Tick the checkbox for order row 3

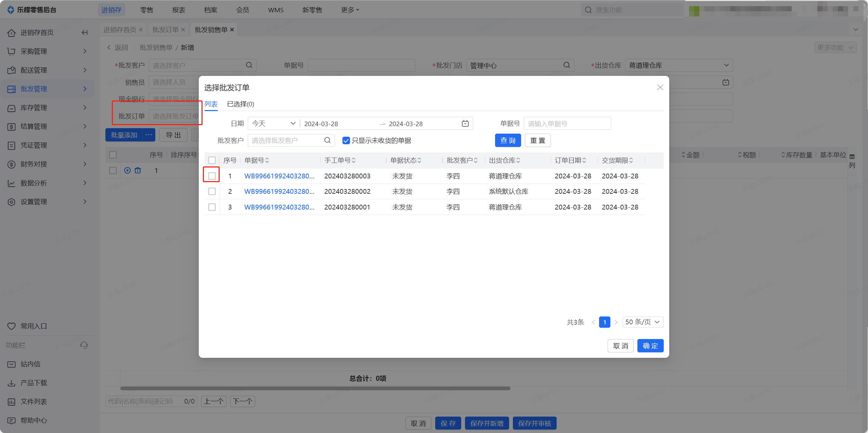pos(212,207)
